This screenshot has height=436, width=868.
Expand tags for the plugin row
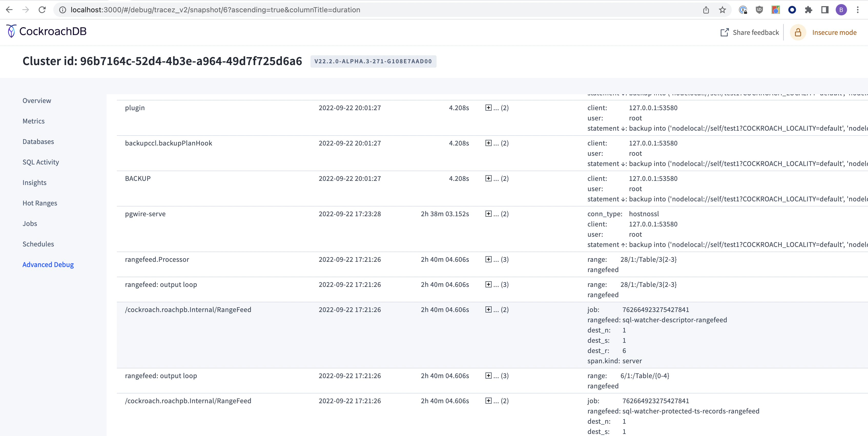(488, 108)
